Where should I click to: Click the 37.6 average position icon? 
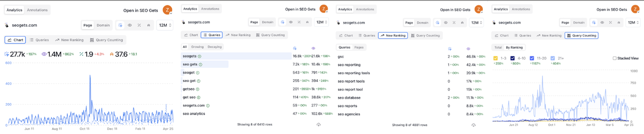tap(111, 54)
